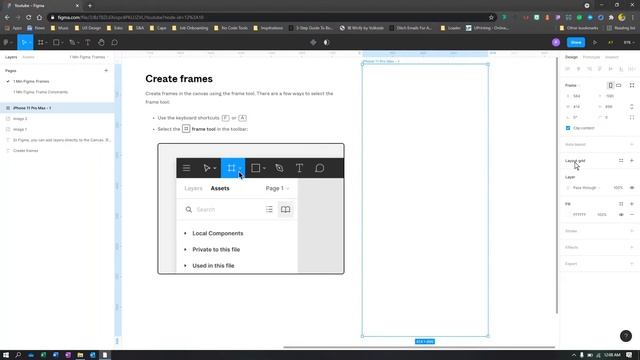Click portrait orientation icon in Frame section
Viewport: 640px width, 360px height.
pyautogui.click(x=611, y=85)
